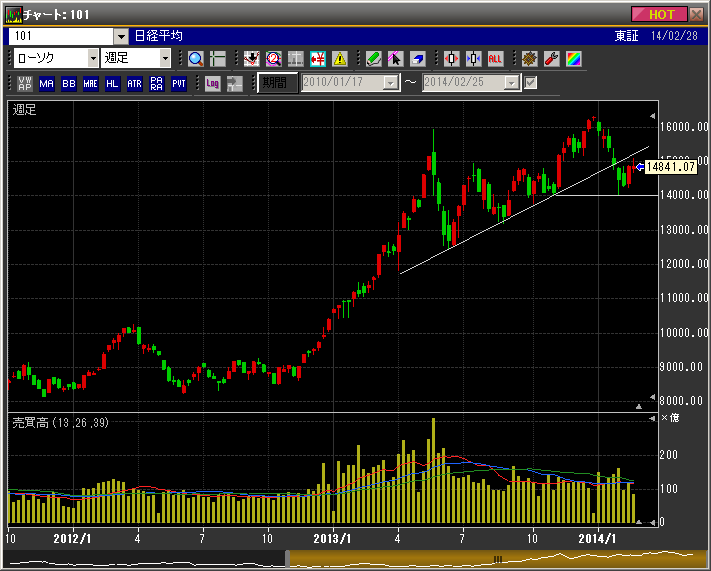Open the wrench settings tool
The width and height of the screenshot is (711, 571).
click(x=550, y=58)
